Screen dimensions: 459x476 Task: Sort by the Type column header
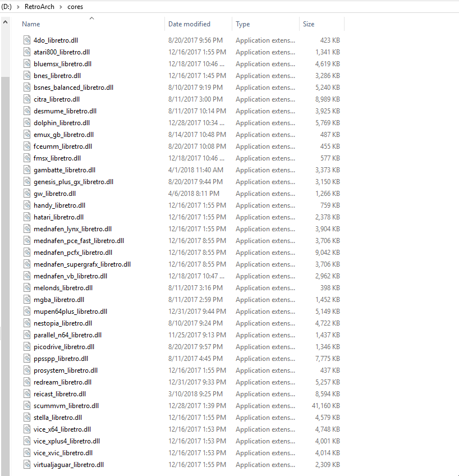(243, 24)
